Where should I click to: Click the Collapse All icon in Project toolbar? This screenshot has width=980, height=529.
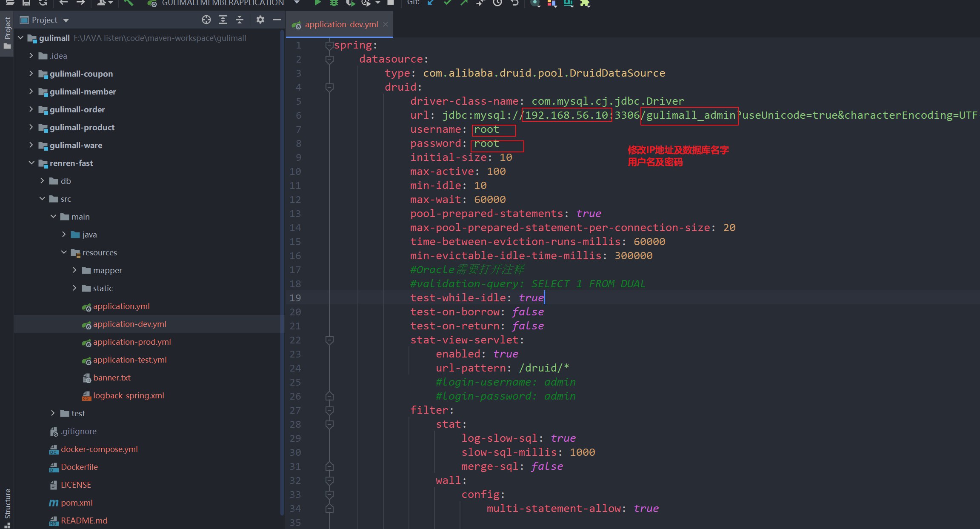point(240,20)
